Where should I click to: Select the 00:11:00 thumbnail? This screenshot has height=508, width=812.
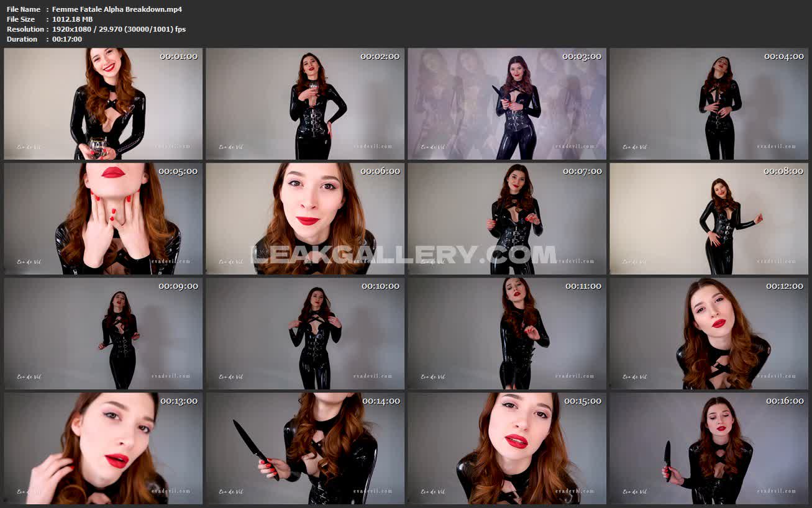[x=507, y=333]
